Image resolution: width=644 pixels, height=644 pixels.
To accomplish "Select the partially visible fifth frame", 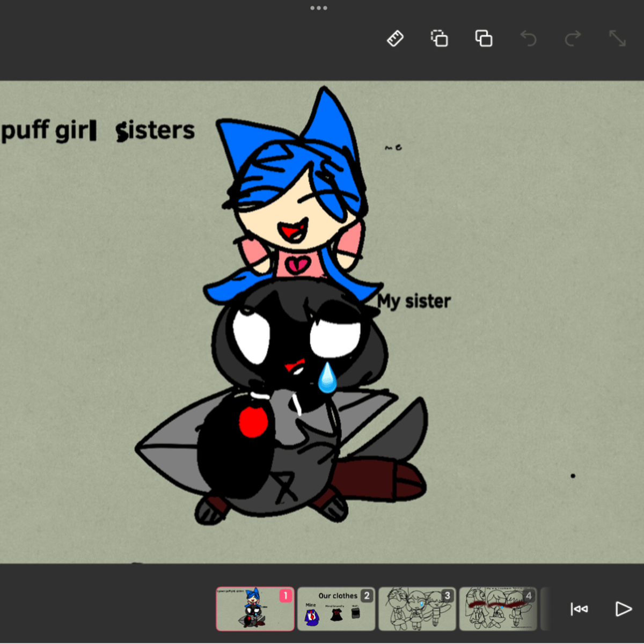I will tap(545, 609).
